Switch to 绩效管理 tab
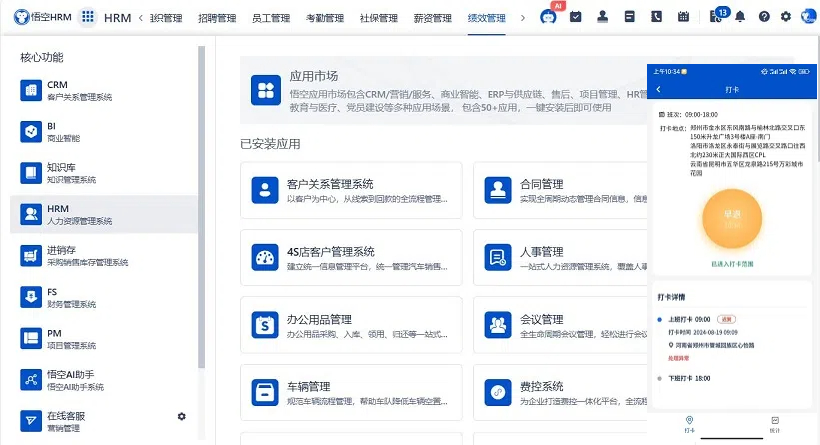 [x=486, y=18]
